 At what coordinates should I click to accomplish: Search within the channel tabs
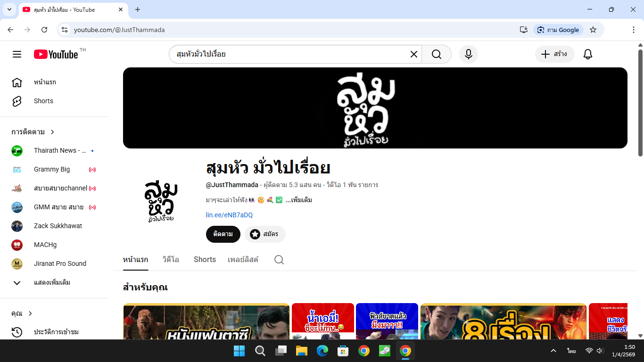[279, 260]
